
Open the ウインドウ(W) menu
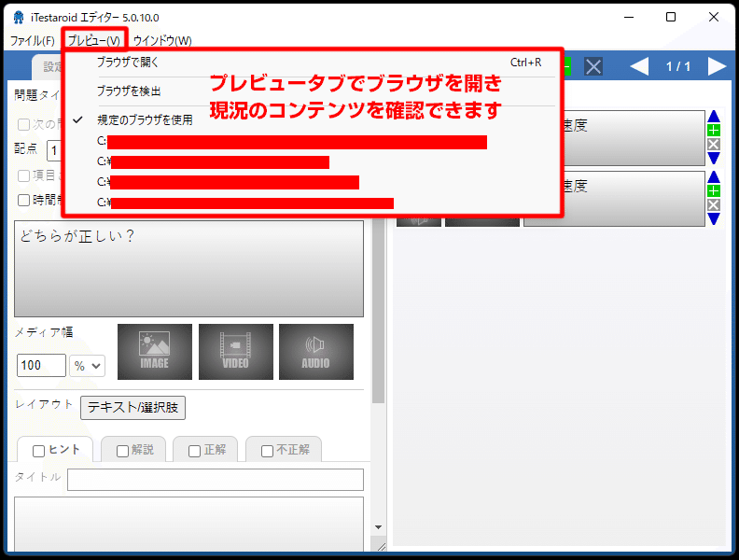(x=162, y=40)
